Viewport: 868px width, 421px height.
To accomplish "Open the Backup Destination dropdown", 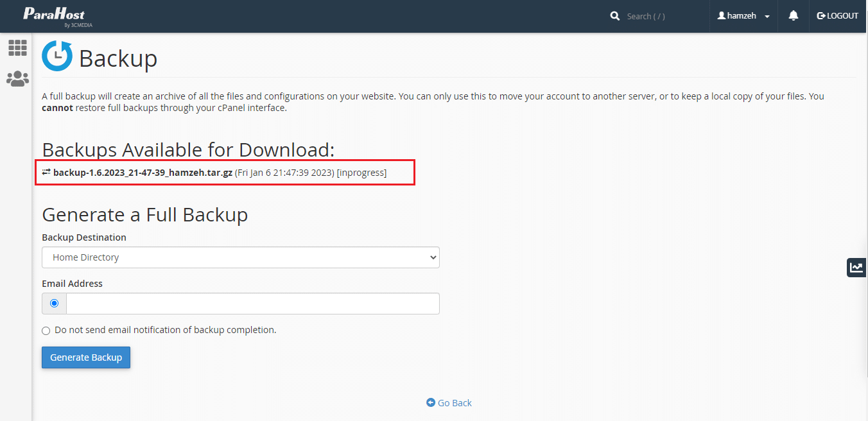I will click(x=241, y=257).
